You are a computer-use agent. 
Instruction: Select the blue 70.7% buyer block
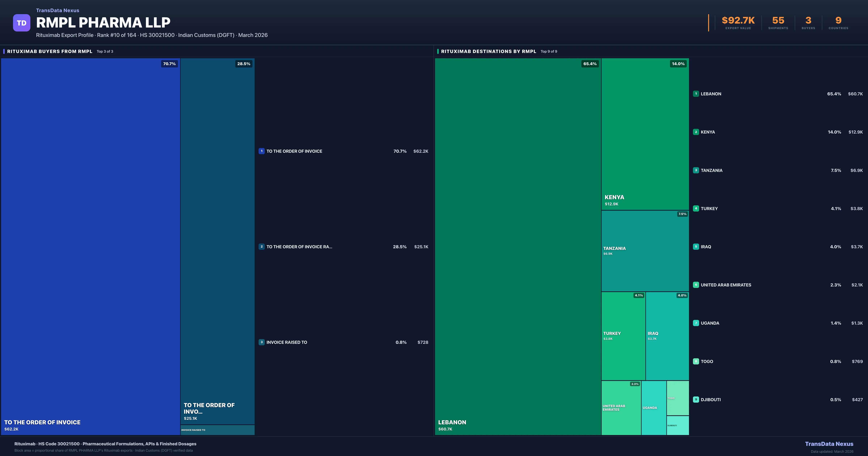90,246
